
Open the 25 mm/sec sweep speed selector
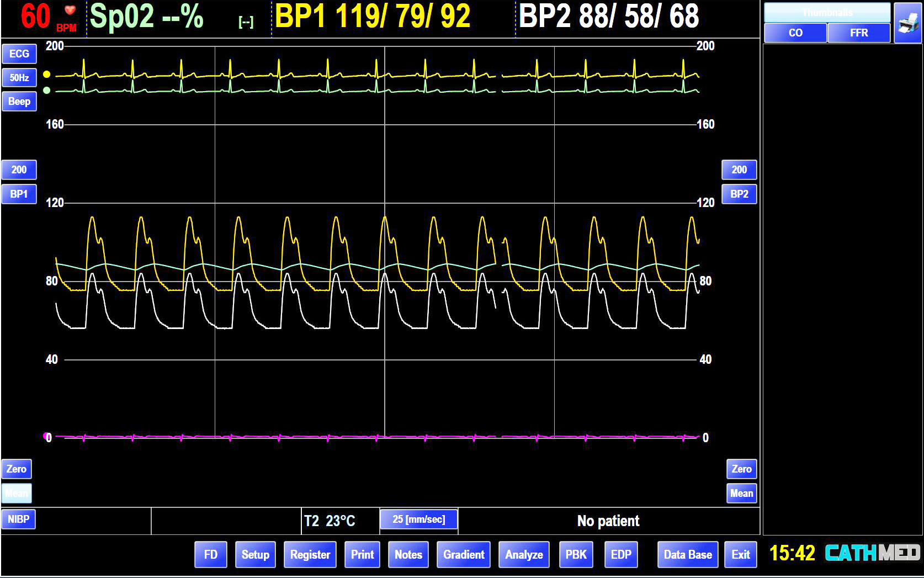[418, 519]
